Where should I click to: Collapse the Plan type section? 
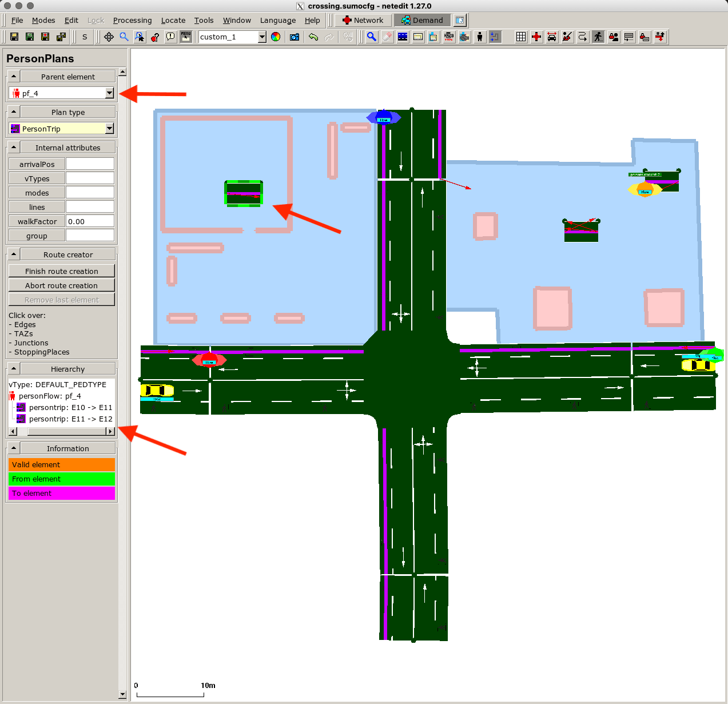click(14, 112)
